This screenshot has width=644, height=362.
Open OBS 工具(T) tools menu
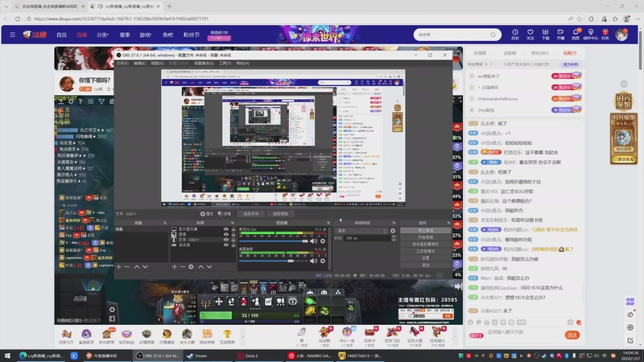click(x=225, y=64)
